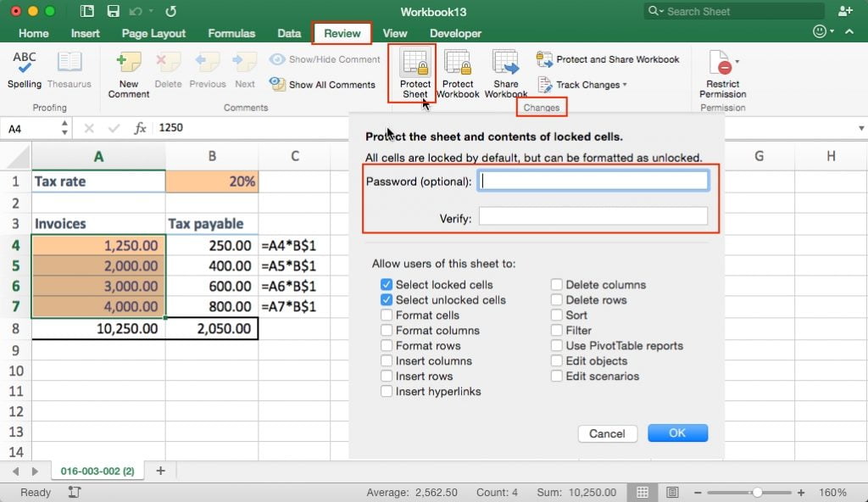Open the Page Layout tab
The height and width of the screenshot is (502, 868).
point(153,33)
